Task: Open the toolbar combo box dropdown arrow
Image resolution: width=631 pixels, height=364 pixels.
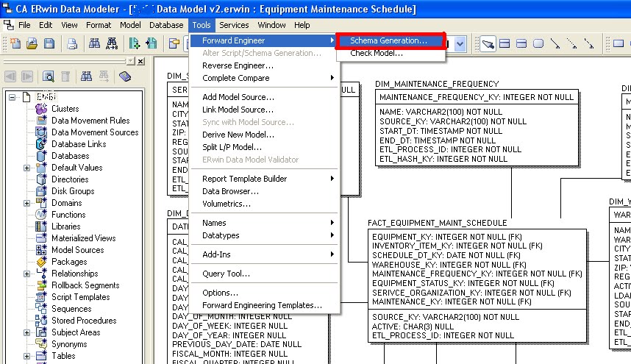Action: [460, 44]
